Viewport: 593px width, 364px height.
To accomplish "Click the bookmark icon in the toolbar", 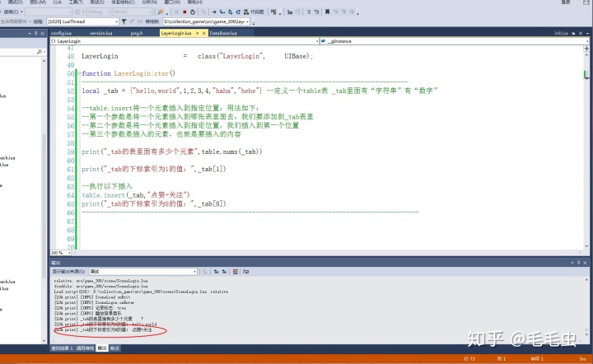I will [327, 12].
